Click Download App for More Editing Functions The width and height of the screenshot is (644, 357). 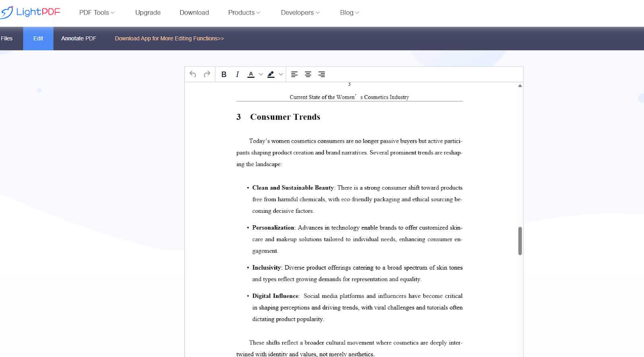169,38
